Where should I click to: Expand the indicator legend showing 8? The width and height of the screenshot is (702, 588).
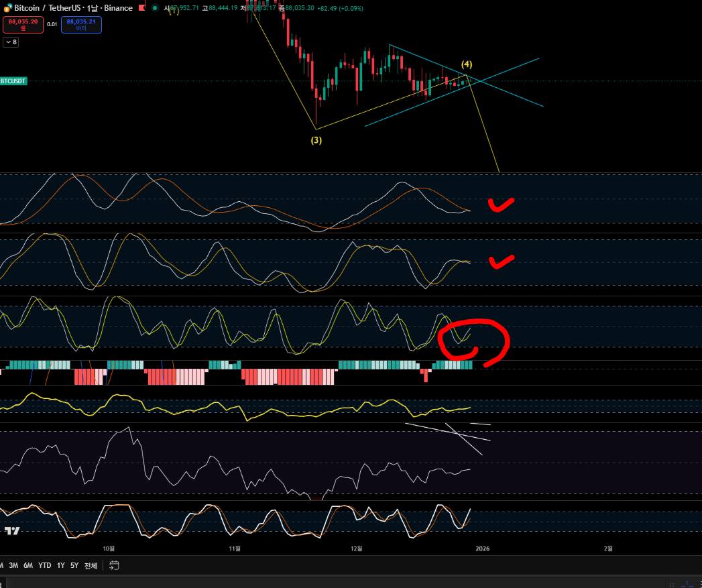11,42
